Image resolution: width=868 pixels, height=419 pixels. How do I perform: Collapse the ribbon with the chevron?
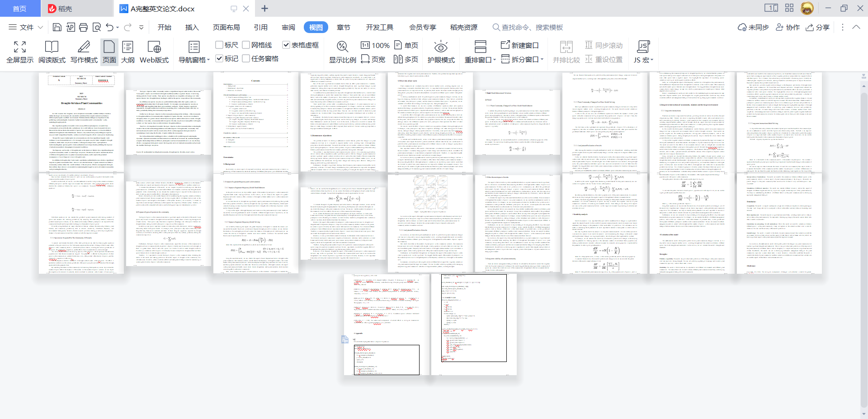pos(856,27)
